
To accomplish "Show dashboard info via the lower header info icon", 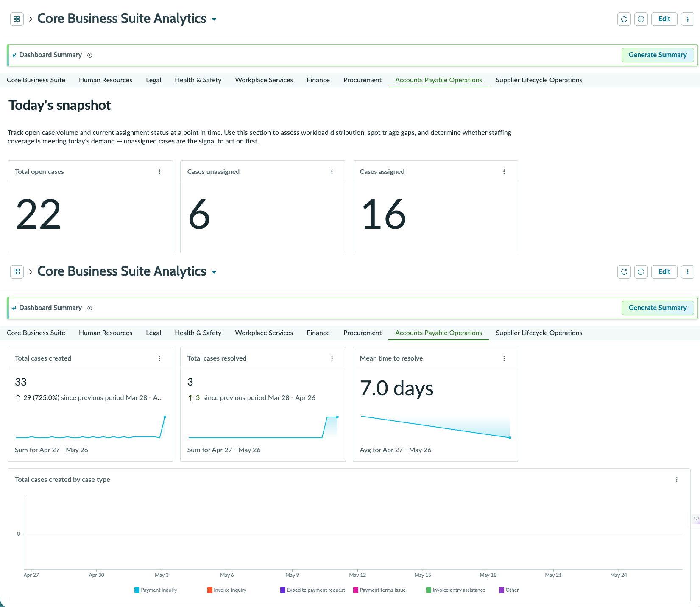I will (x=641, y=272).
